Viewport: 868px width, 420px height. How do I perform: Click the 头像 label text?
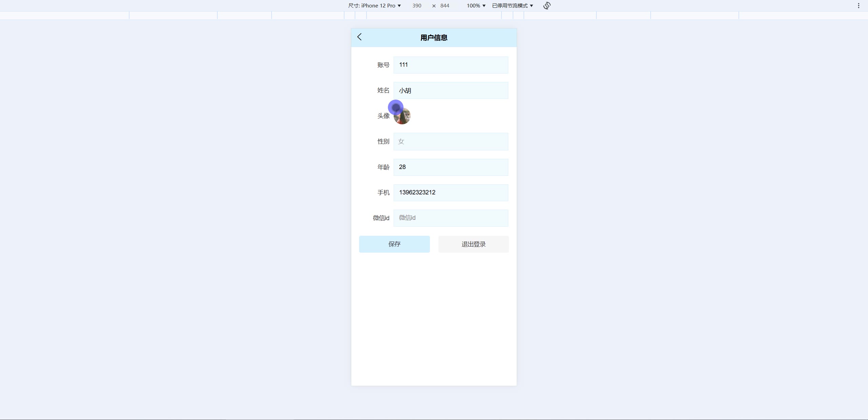pyautogui.click(x=383, y=116)
